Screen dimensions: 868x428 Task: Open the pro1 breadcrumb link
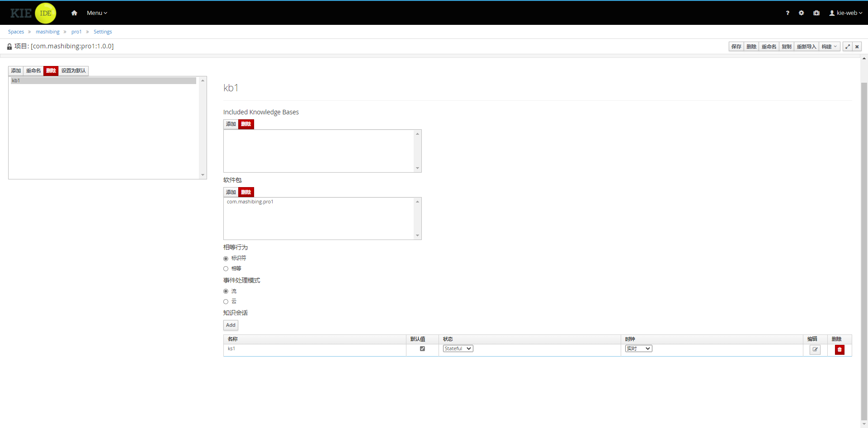[76, 32]
